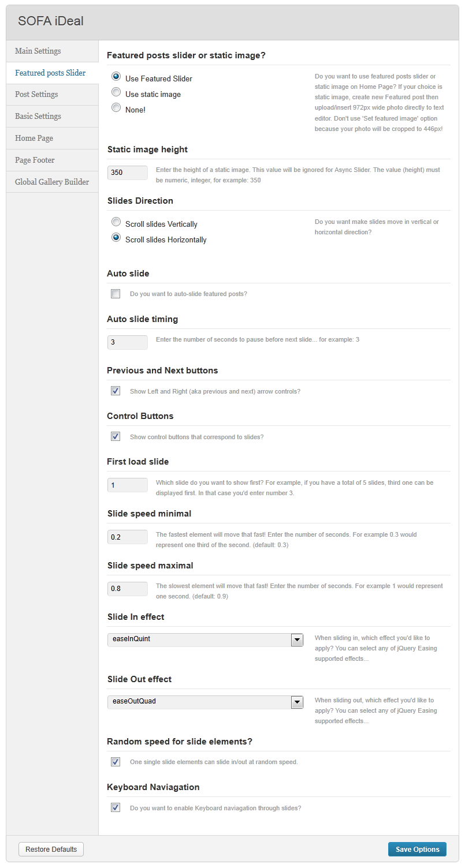Screen dimensions: 465x868
Task: Enable the Auto slide checkbox
Action: click(116, 294)
